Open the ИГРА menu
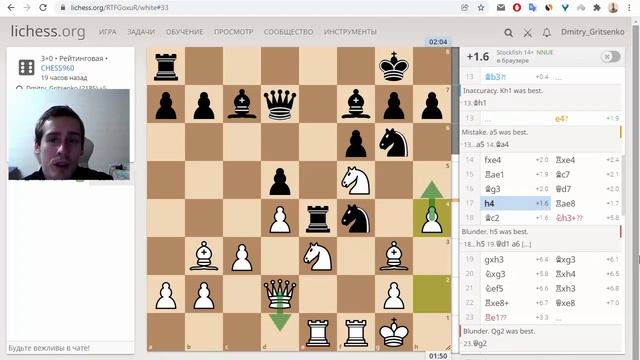Viewport: 640px width, 360px height. click(x=107, y=32)
